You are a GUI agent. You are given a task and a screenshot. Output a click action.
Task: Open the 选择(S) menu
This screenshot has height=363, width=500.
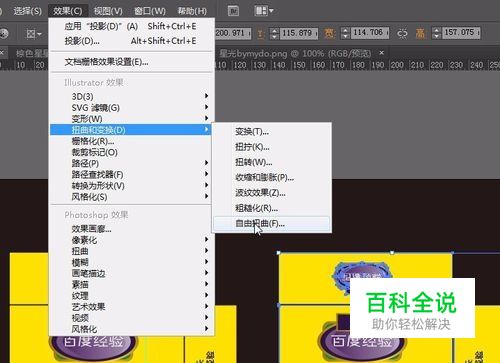pyautogui.click(x=27, y=11)
